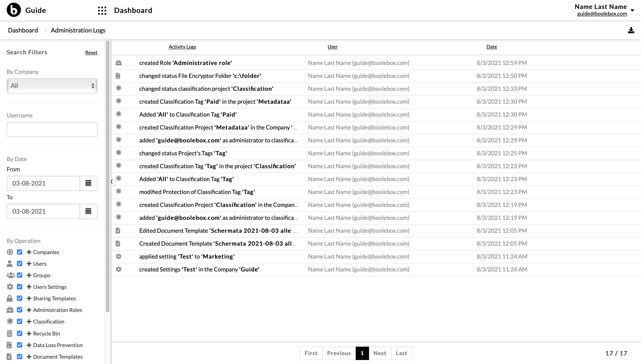Uncheck the Users operation checkbox
Viewport: 641px width, 364px height.
pos(20,263)
